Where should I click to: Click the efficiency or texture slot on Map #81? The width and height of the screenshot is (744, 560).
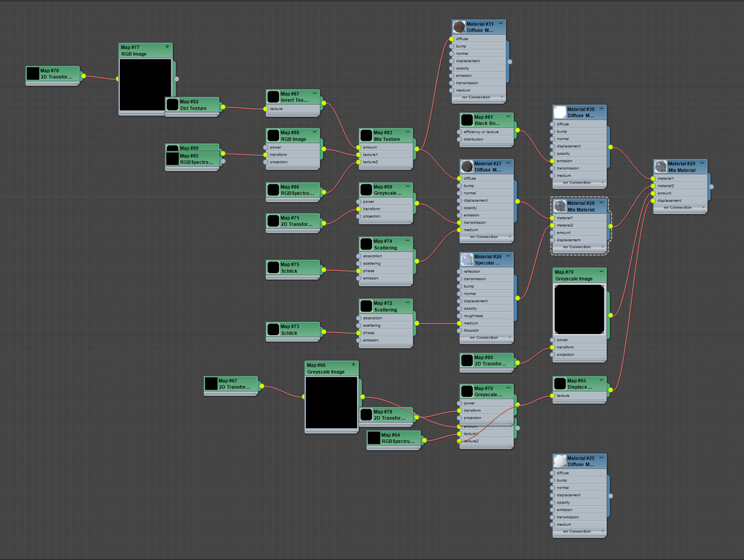coord(481,132)
